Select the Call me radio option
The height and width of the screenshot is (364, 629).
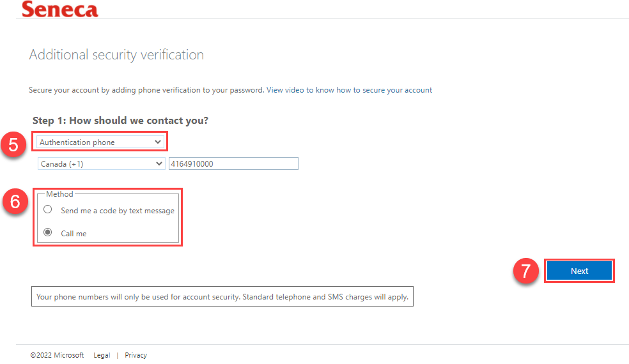click(x=48, y=232)
